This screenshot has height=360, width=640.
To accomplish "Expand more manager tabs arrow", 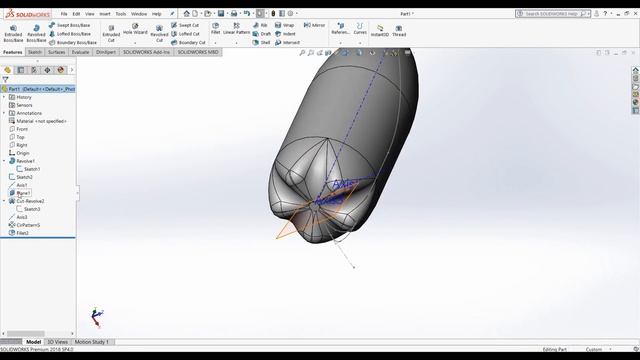I will (x=72, y=70).
